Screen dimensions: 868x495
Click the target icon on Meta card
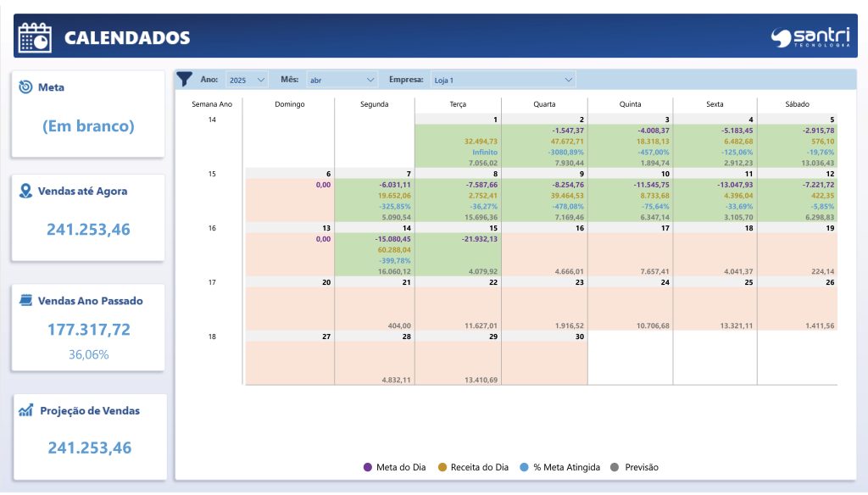point(25,87)
